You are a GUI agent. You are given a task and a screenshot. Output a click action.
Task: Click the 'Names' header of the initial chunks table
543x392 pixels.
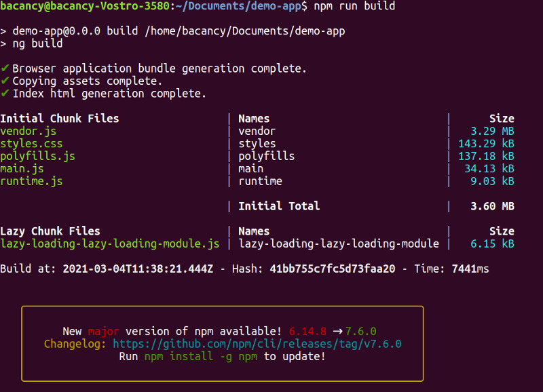coord(254,119)
